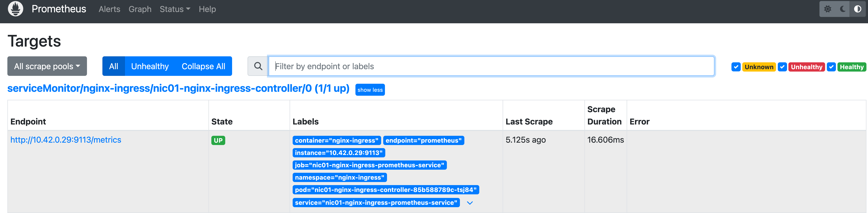Click the Error column header

pos(640,121)
